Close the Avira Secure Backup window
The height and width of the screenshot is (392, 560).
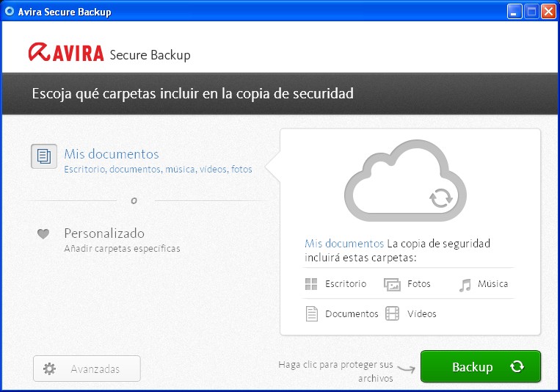click(548, 12)
